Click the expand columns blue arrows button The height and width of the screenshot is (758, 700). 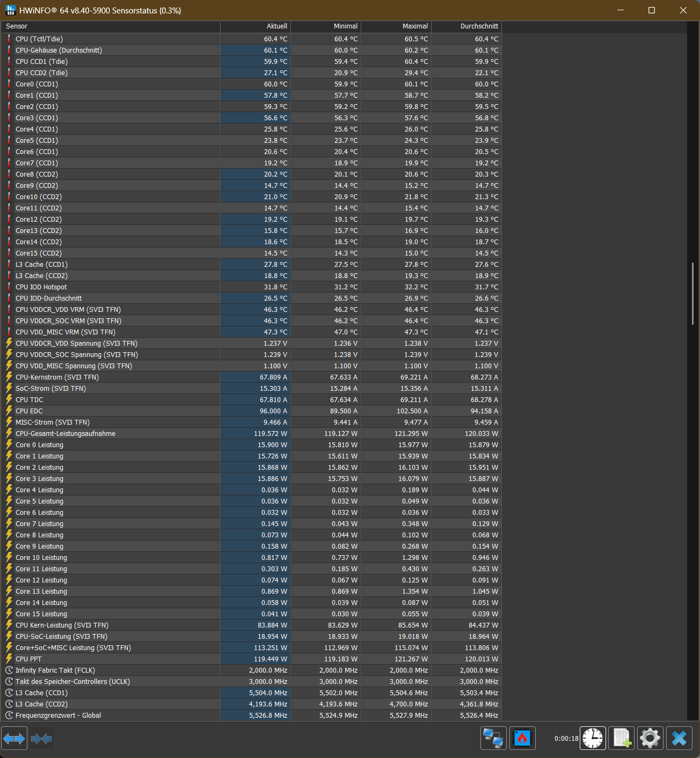pyautogui.click(x=14, y=739)
